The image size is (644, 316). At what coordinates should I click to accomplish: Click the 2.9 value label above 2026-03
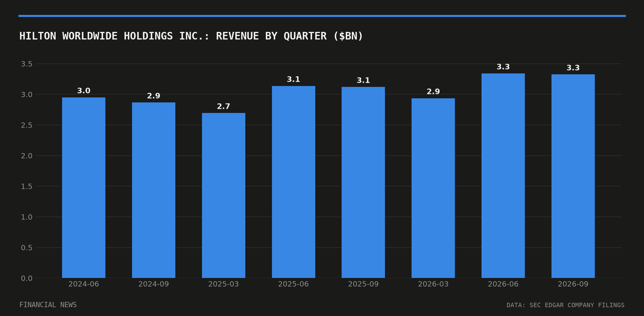pos(433,92)
